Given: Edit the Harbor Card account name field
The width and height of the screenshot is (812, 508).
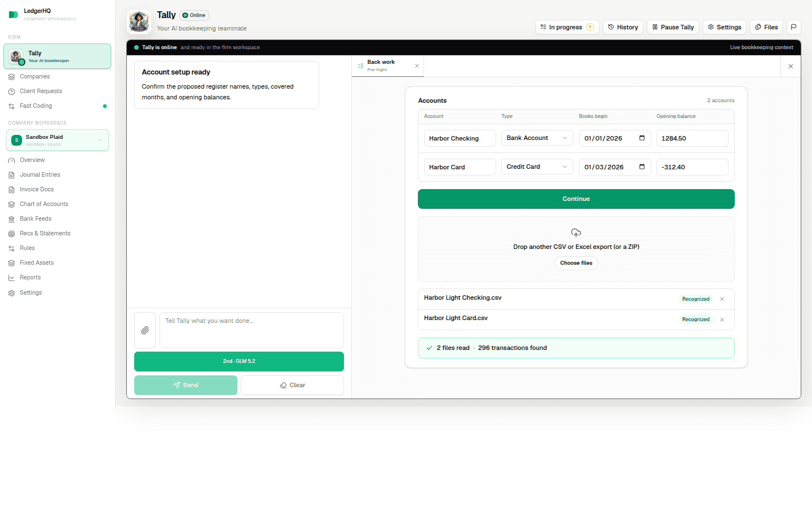Looking at the screenshot, I should (x=460, y=167).
